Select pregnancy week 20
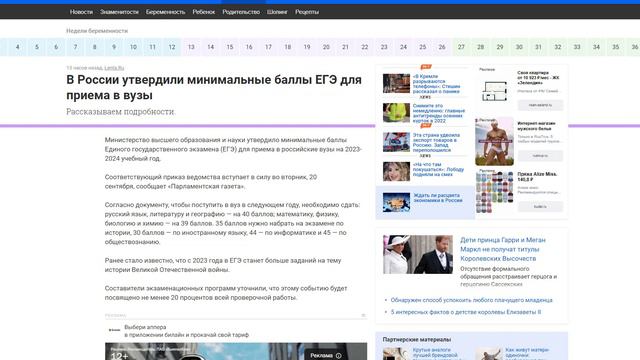The image size is (640, 360). click(326, 47)
